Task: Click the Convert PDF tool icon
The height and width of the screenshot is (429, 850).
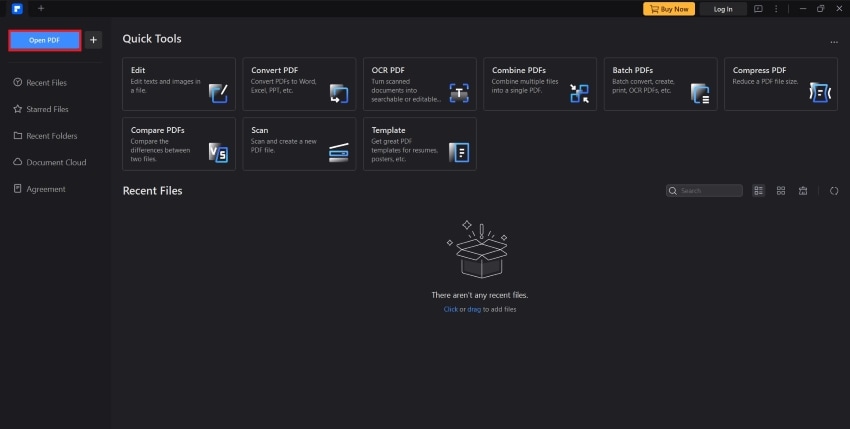Action: (339, 93)
